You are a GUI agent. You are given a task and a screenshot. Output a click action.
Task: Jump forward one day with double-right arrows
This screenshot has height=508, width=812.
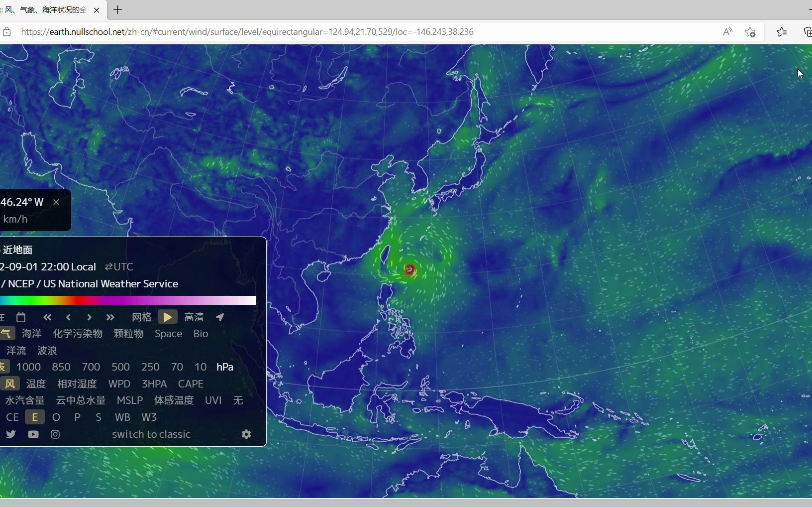[110, 317]
